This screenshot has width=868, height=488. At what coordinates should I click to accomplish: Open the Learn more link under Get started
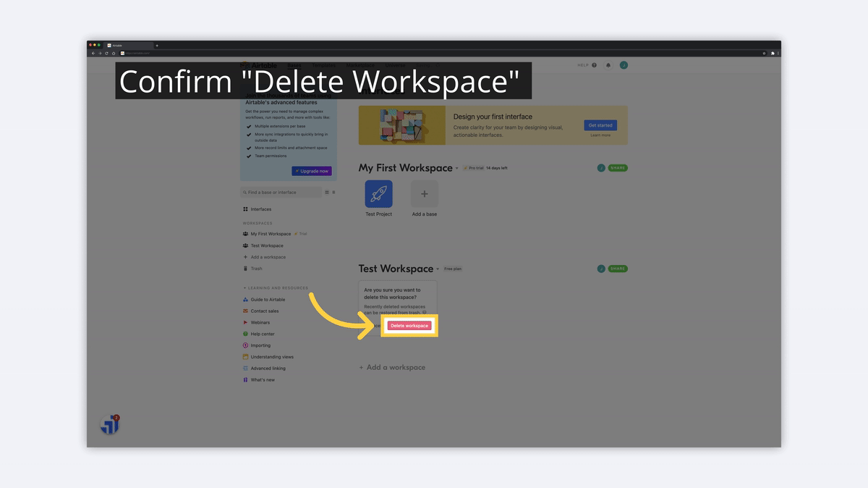pos(600,135)
